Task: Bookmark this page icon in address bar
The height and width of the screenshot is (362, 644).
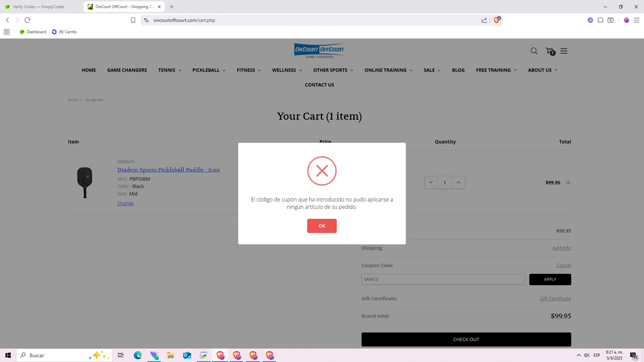Action: click(133, 20)
